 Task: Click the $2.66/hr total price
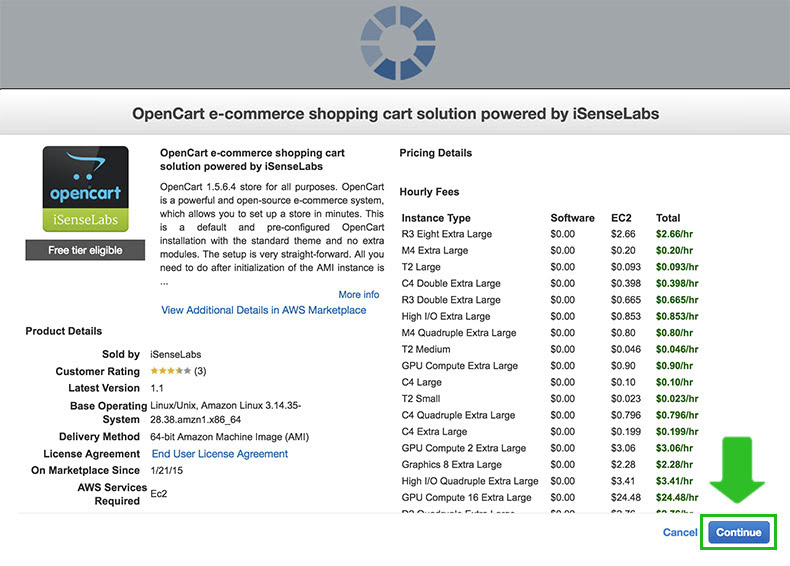[x=674, y=234]
